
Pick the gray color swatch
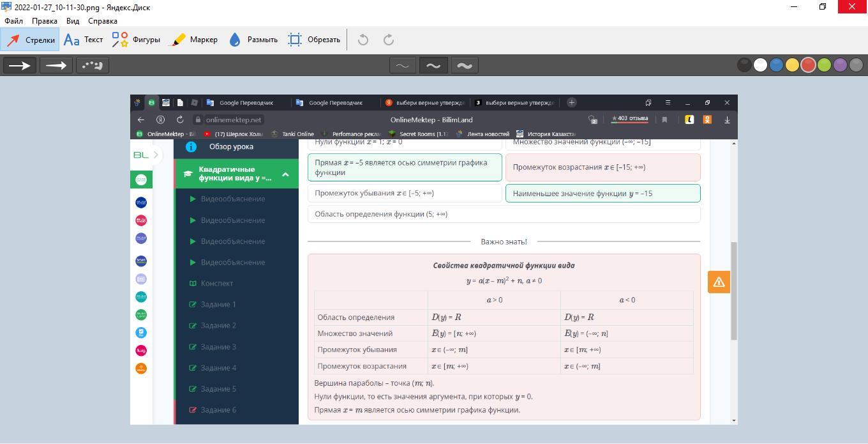point(856,65)
